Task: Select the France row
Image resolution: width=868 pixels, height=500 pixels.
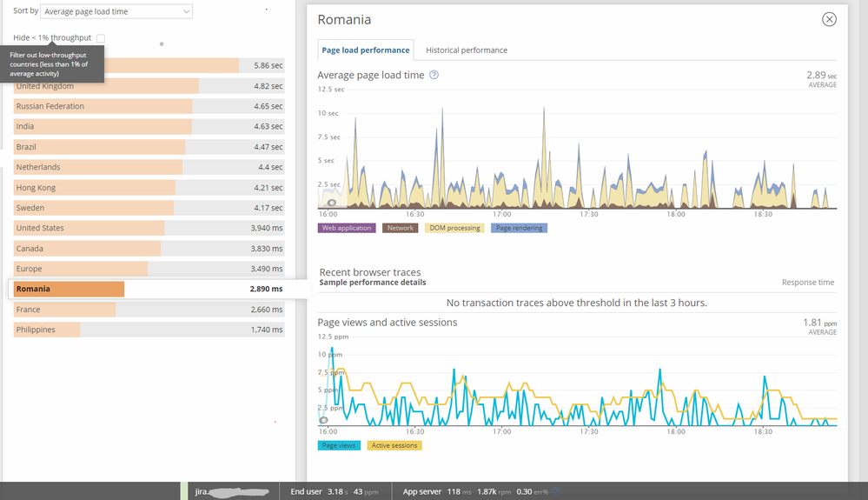Action: (149, 310)
